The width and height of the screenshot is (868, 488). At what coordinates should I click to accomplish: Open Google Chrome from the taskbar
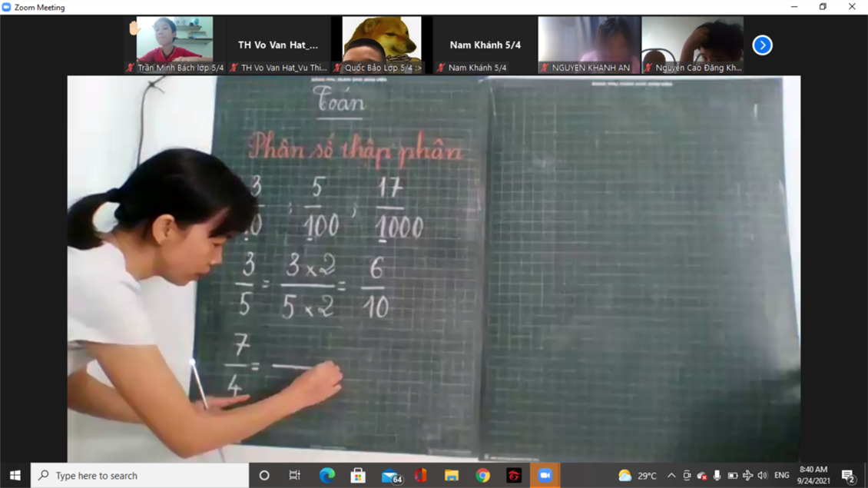pos(482,476)
